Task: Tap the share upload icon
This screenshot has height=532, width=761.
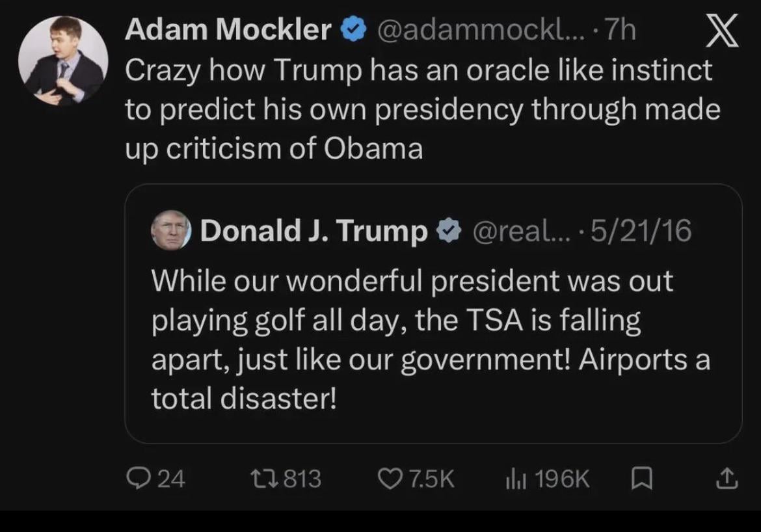Action: (727, 479)
